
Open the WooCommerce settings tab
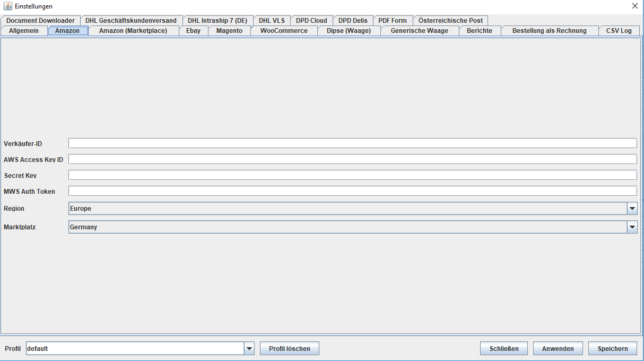(x=284, y=31)
